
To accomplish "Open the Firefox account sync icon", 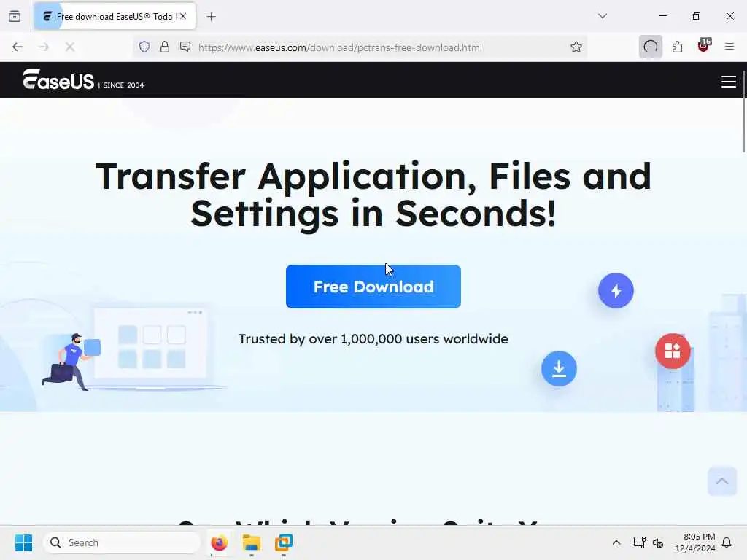I will 650,47.
